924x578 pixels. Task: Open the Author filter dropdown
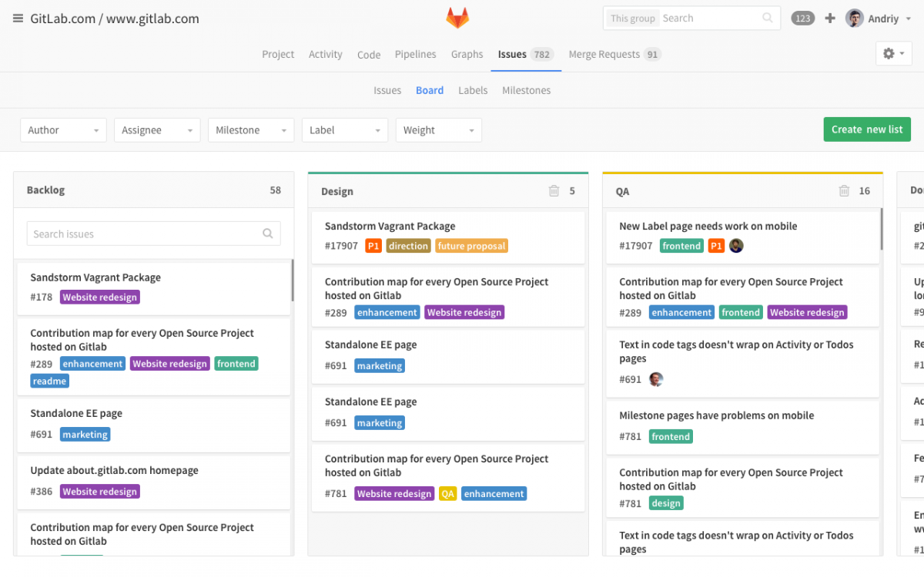[63, 129]
